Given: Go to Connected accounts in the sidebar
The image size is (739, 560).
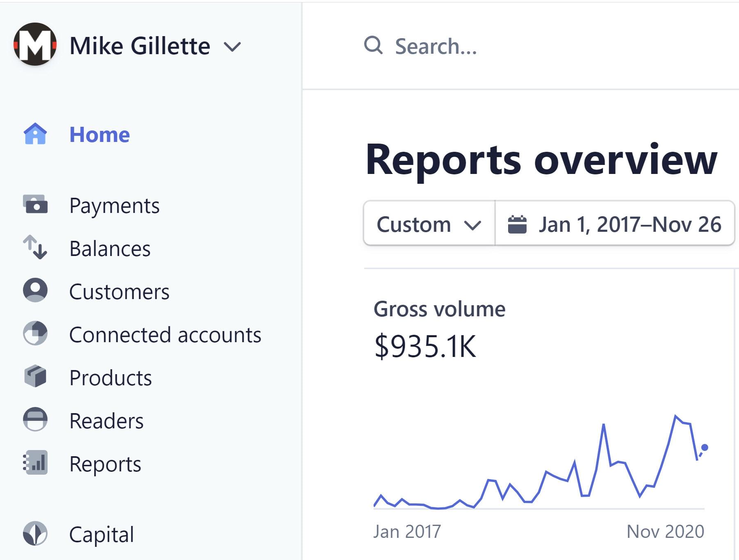Looking at the screenshot, I should 165,335.
